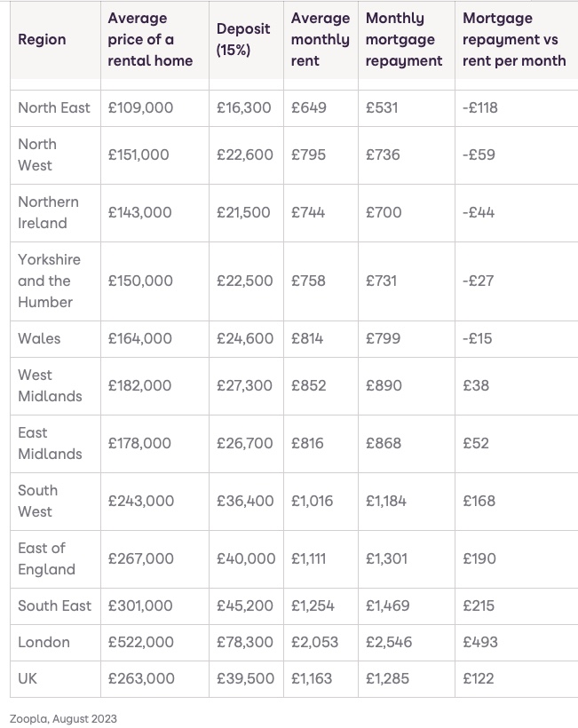Click the Average monthly rent header
Screen dimensions: 578x728
pos(320,40)
